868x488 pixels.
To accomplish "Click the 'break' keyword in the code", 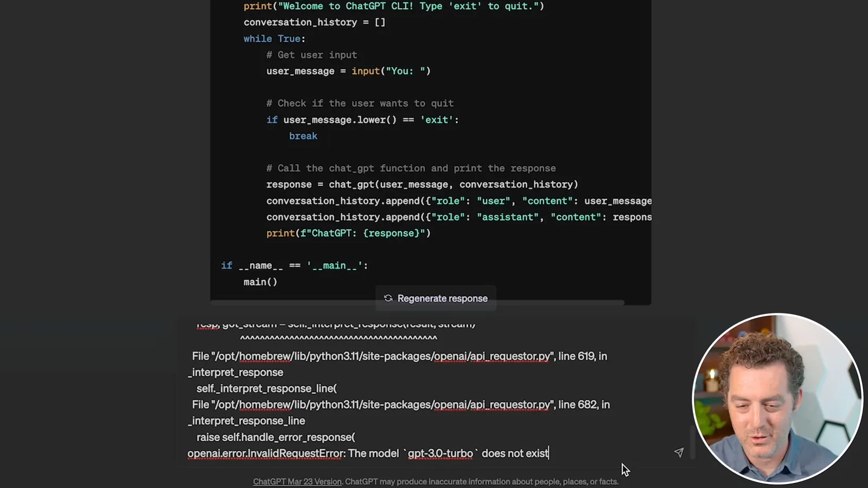I will (303, 136).
